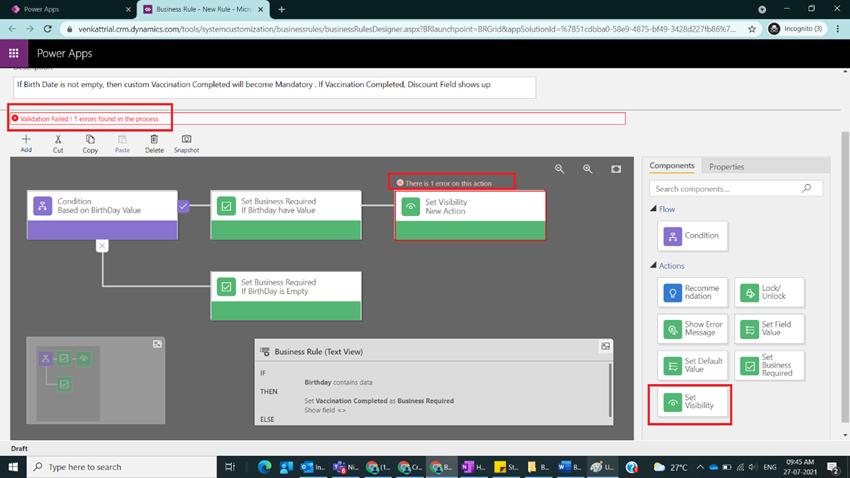Pick the Show Error Message component

click(x=692, y=328)
